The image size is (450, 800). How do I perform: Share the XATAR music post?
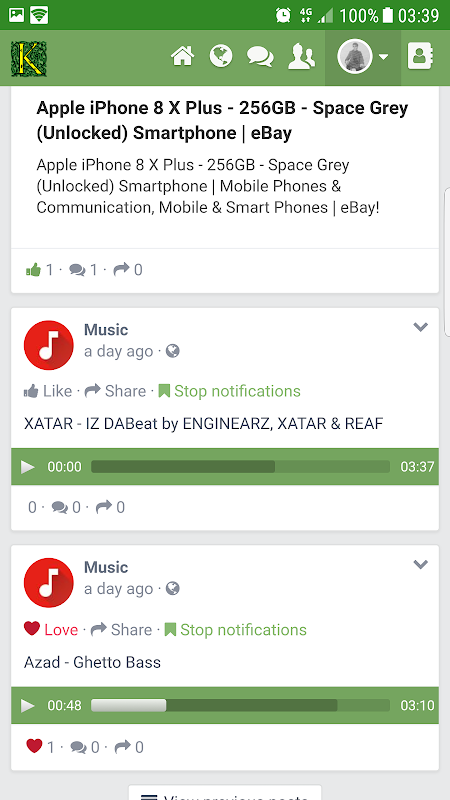tap(115, 391)
